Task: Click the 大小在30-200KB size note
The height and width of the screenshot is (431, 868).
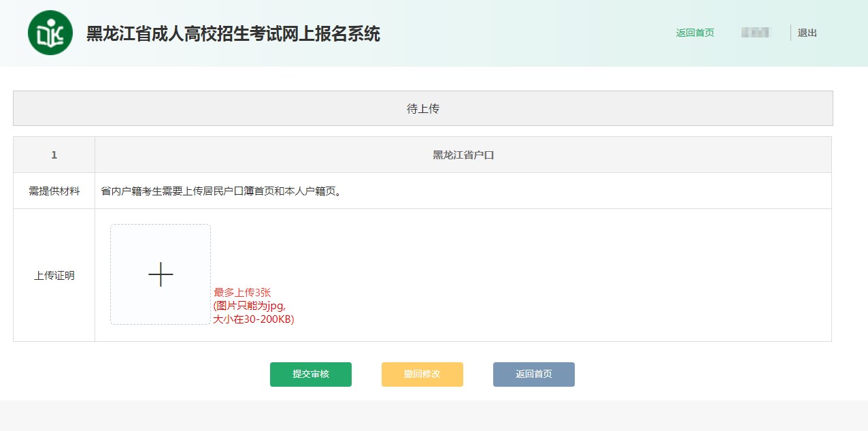Action: point(253,319)
